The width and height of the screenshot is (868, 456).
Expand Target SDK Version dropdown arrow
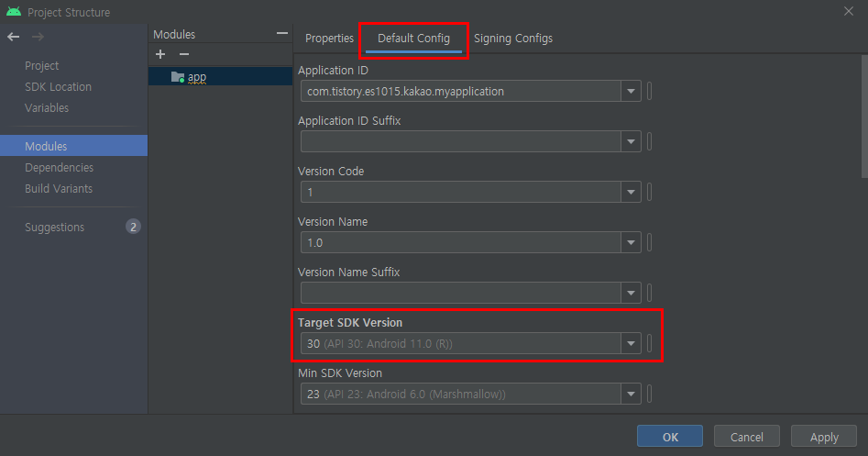631,343
